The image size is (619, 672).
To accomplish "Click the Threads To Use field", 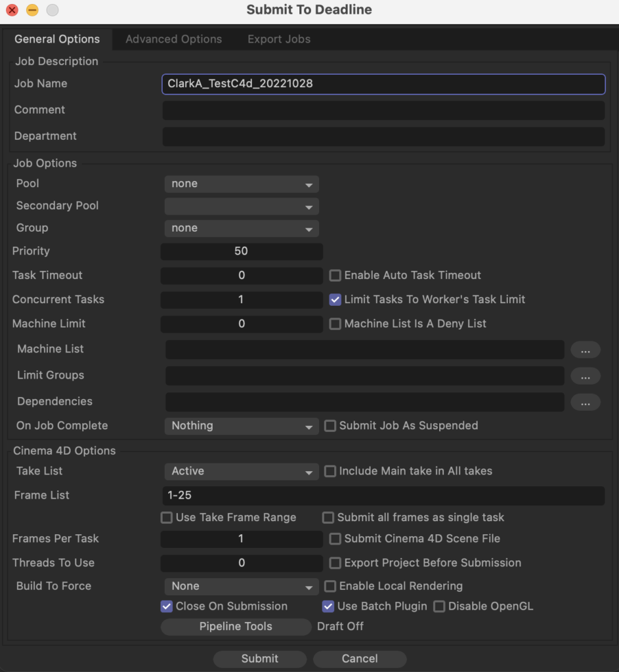I will (242, 563).
